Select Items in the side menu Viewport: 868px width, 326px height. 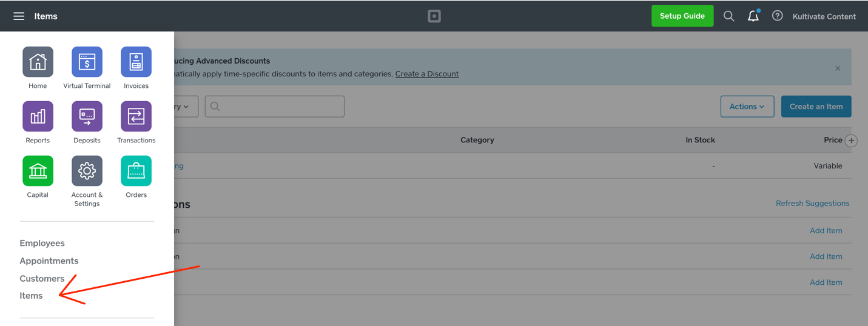pyautogui.click(x=31, y=296)
